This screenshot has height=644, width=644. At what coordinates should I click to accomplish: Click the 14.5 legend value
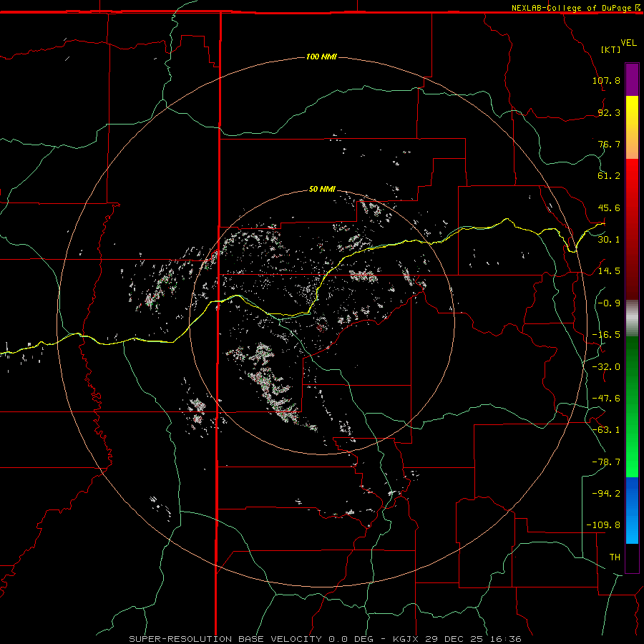coord(609,270)
